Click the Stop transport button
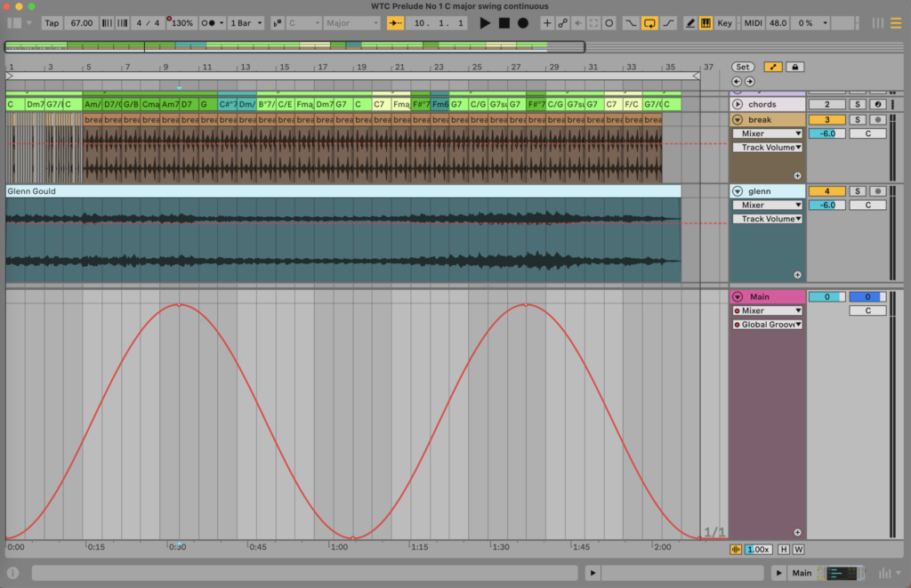This screenshot has width=911, height=588. tap(504, 23)
